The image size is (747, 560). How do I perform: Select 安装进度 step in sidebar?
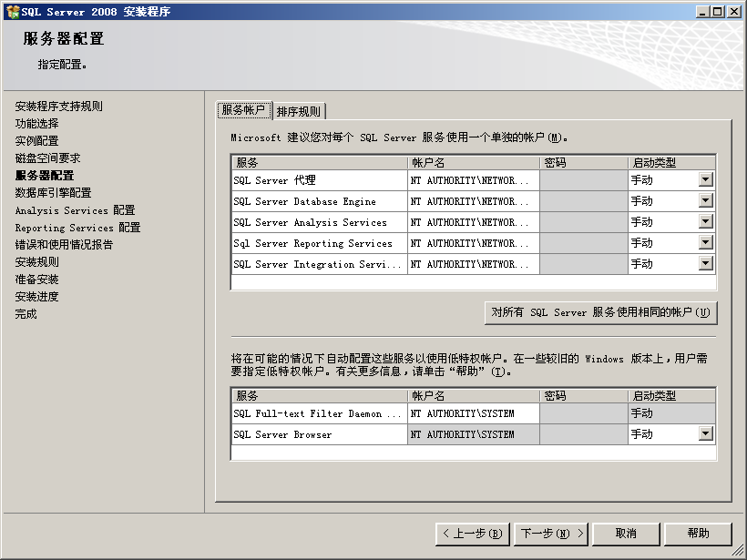point(36,297)
